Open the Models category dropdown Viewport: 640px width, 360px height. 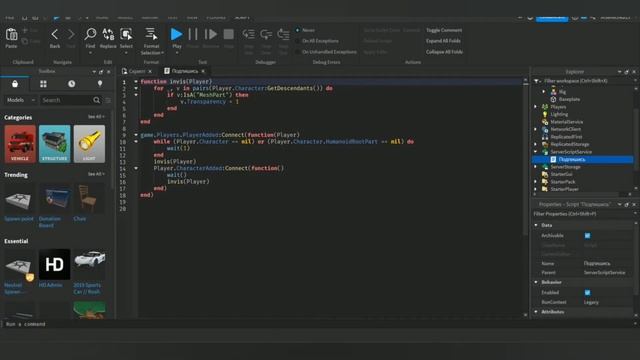[x=21, y=100]
